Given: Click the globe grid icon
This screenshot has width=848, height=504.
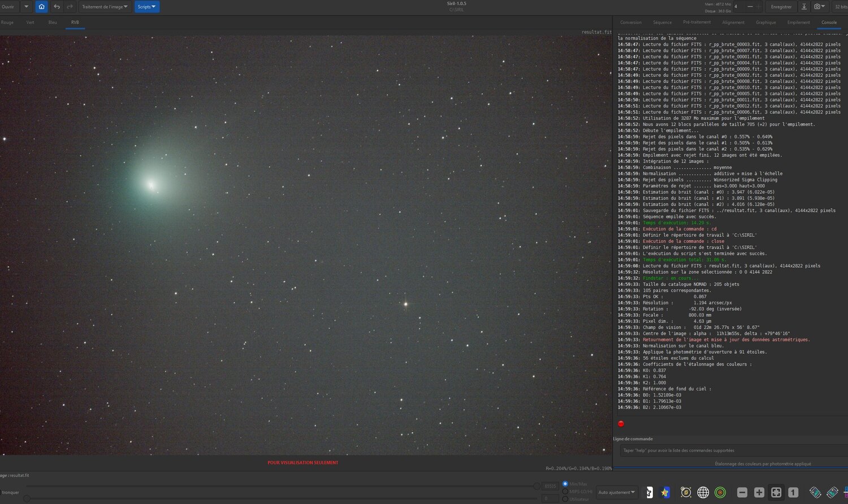Looking at the screenshot, I should pos(703,493).
